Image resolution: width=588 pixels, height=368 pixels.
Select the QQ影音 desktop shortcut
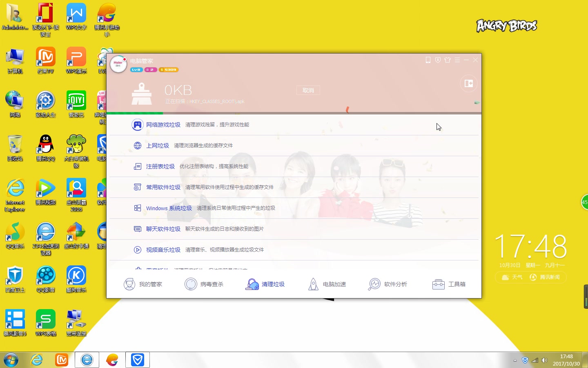click(x=46, y=279)
